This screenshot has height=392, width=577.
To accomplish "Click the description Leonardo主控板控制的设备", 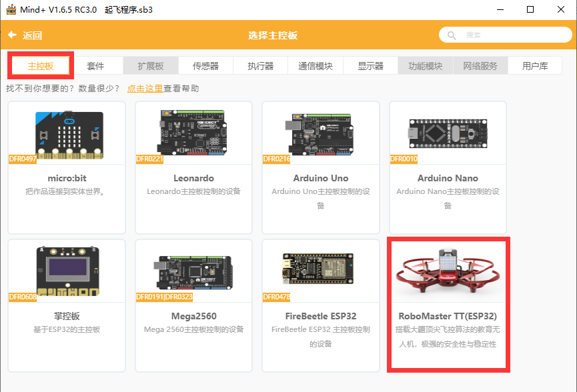I will (x=193, y=191).
